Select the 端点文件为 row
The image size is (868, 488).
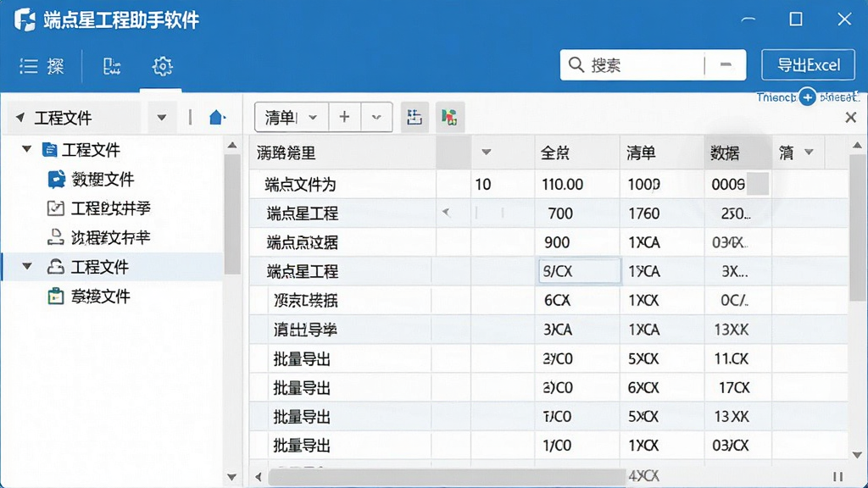[548, 184]
